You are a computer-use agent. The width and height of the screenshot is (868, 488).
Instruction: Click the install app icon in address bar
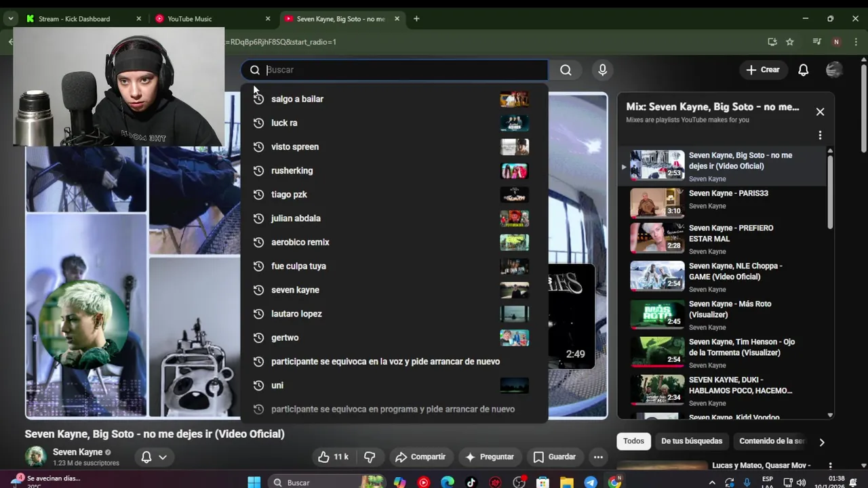772,42
